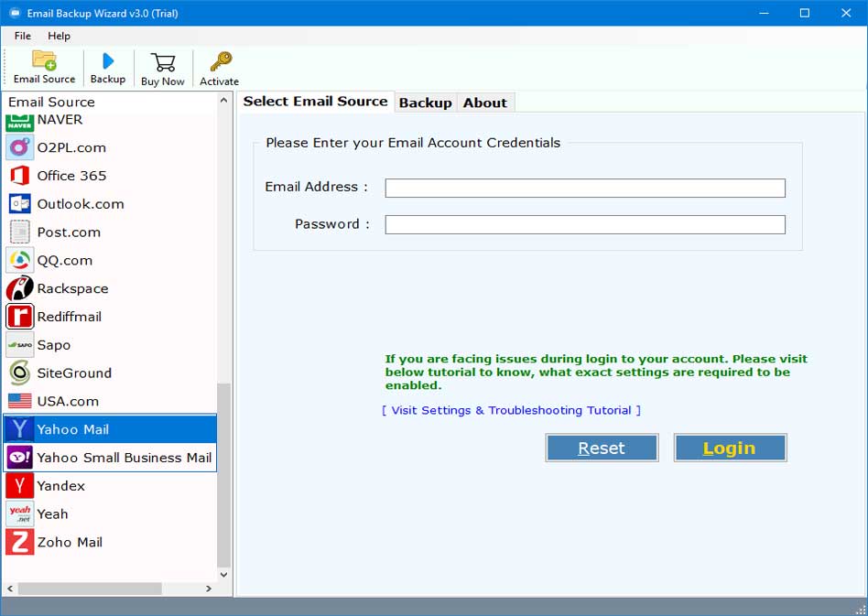Click the Reset button

coord(602,448)
